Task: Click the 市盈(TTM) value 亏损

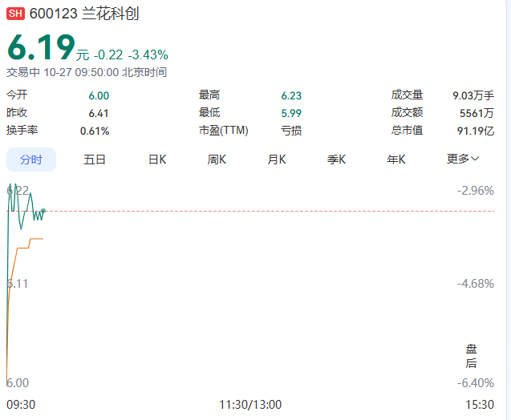Action: tap(291, 131)
